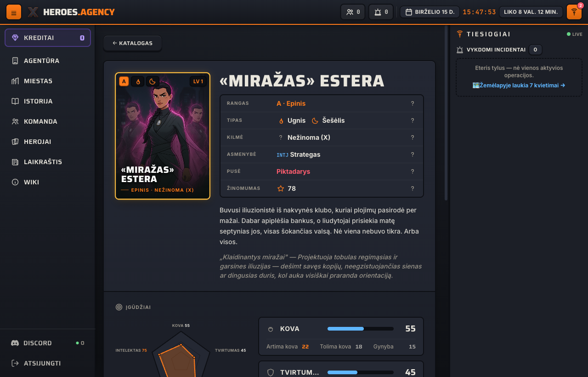Viewport: 588px width, 377px height.
Task: Click the A · Epinis rank value
Action: [291, 103]
